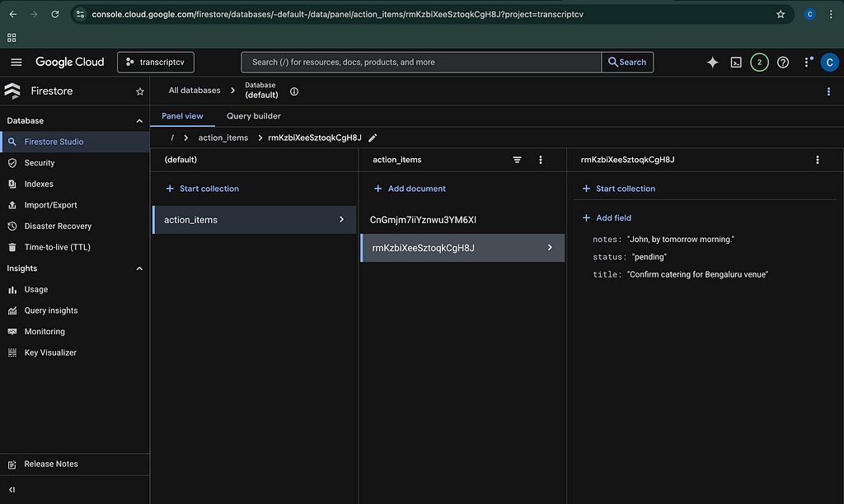Viewport: 844px width, 504px height.
Task: Open the main navigation hamburger menu
Action: [x=16, y=63]
